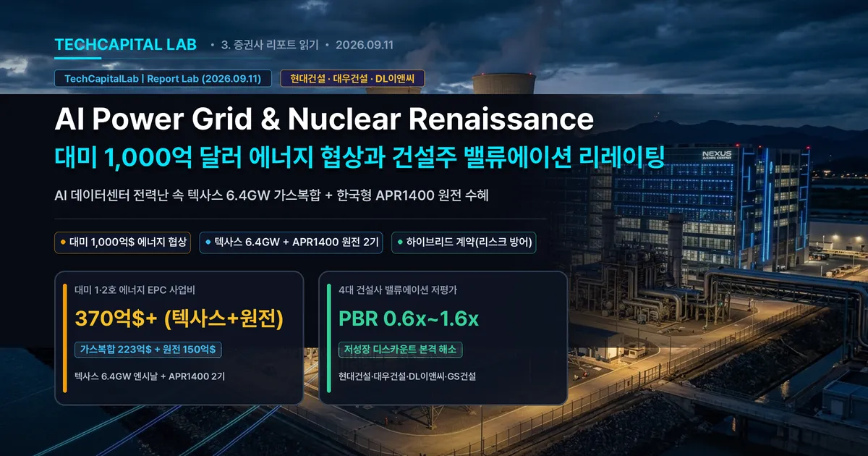Click the 'AI Power Grid & Nuclear Renaissance' headline

[x=324, y=119]
